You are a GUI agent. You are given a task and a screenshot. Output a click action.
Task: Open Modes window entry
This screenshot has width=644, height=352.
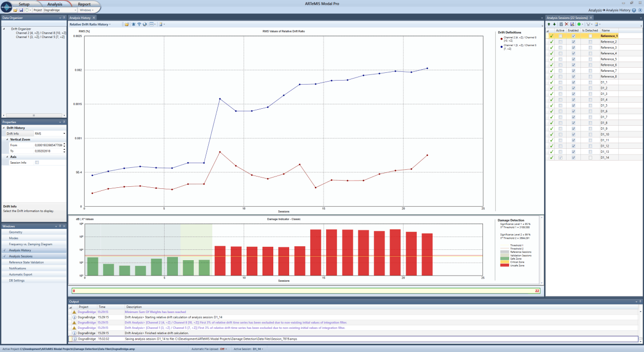click(x=33, y=238)
